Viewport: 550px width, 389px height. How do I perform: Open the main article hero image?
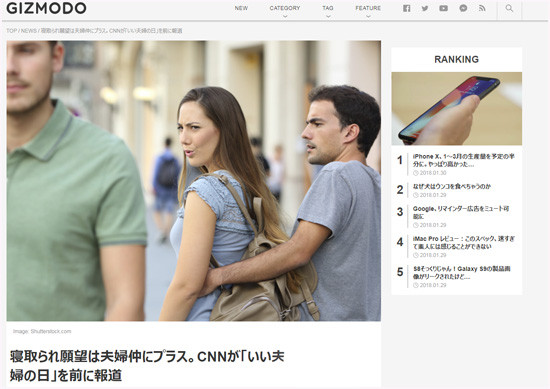tap(194, 181)
